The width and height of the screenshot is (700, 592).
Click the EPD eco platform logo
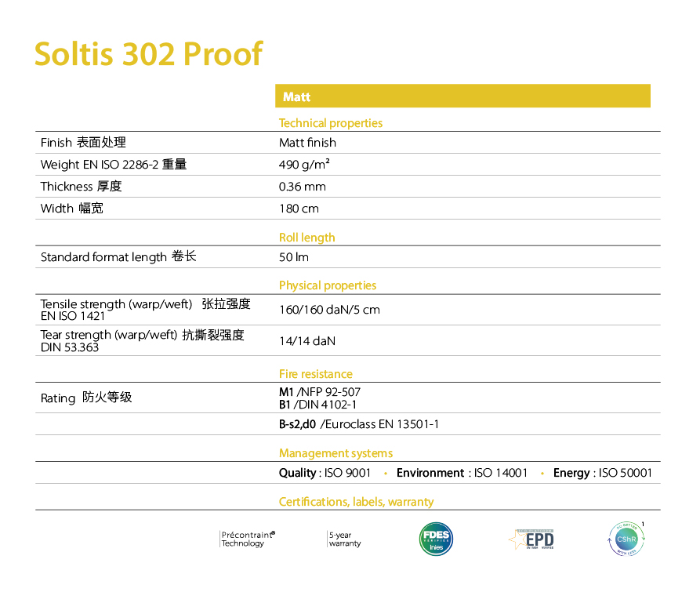[532, 539]
